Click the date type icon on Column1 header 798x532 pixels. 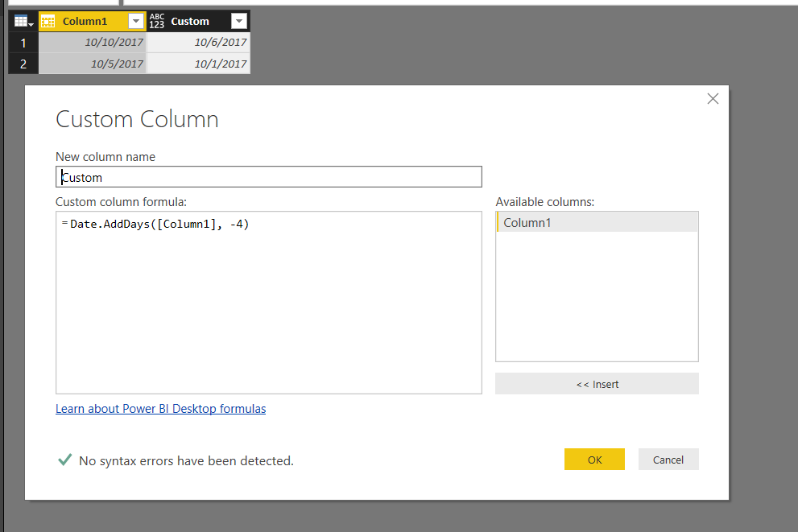point(48,22)
